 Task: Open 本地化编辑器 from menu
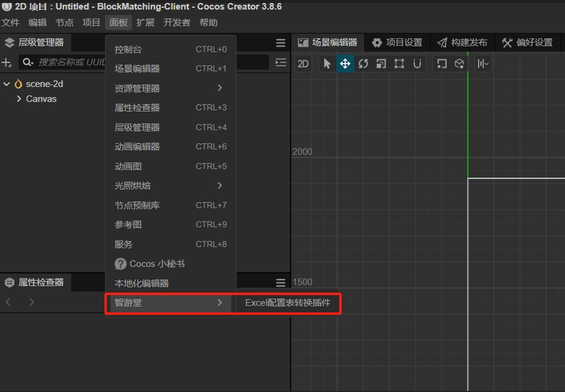[x=171, y=283]
